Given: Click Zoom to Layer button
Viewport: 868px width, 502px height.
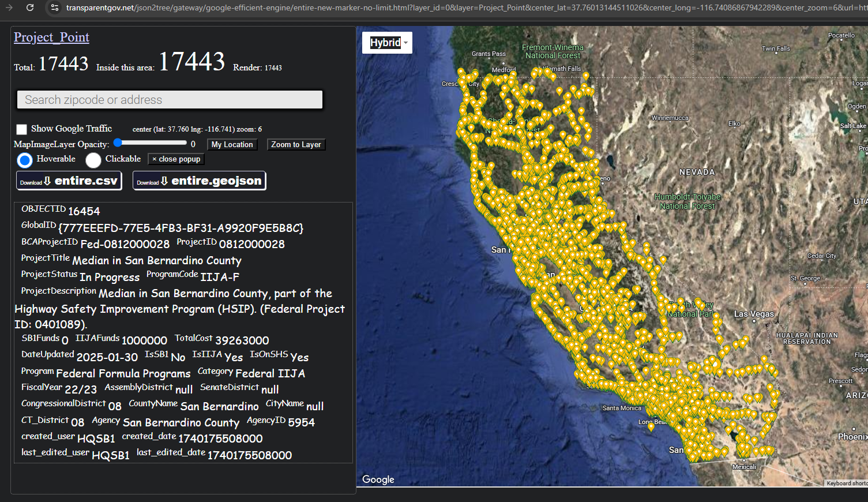Looking at the screenshot, I should 296,144.
